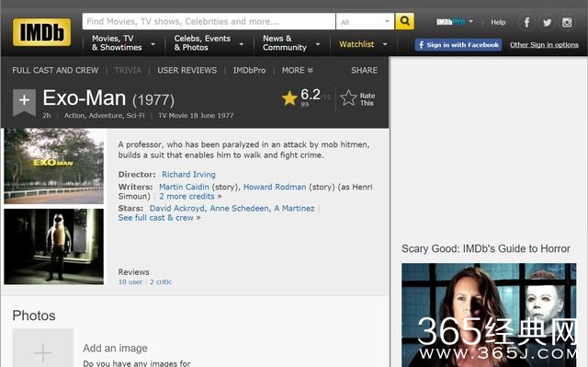Expand the Movies, TV & Showtimes menu
The width and height of the screenshot is (588, 367).
click(x=123, y=43)
